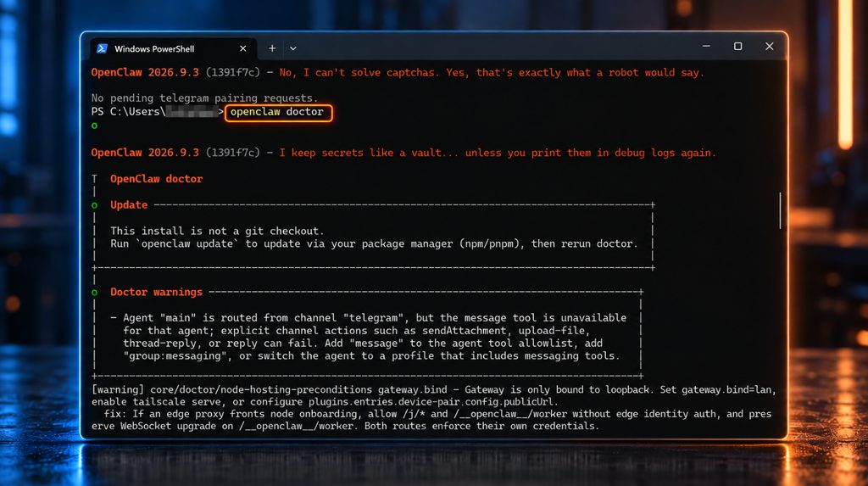Minimize the terminal window
The width and height of the screenshot is (868, 486).
[x=706, y=47]
